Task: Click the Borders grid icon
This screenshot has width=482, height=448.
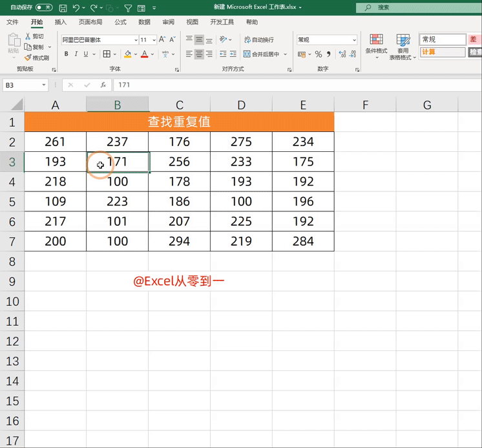Action: click(x=107, y=54)
